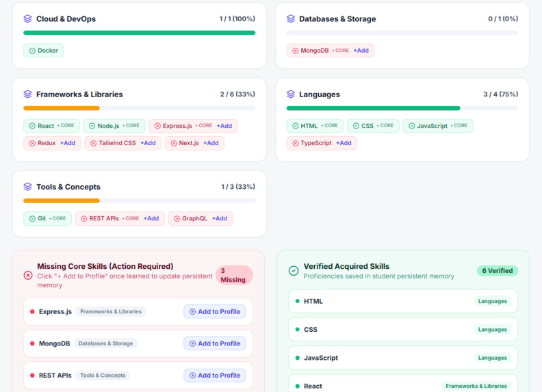
Task: Click the x icon on MongoDB chip
Action: [295, 51]
